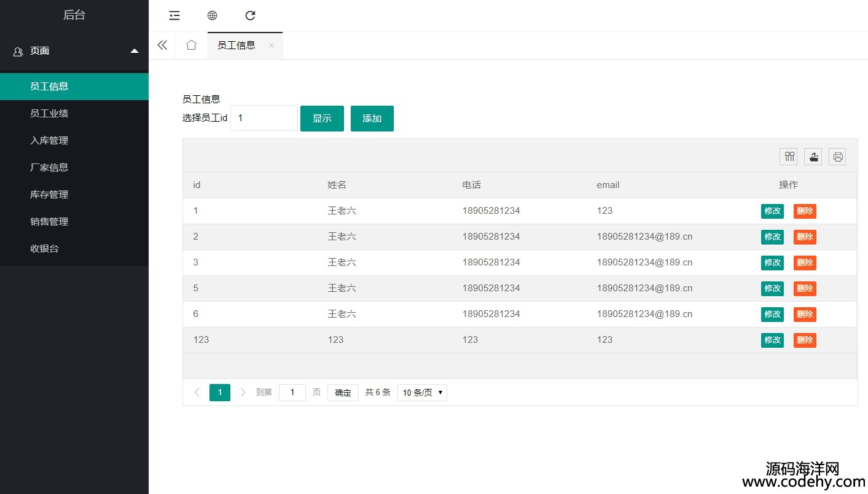Delete the row with id 123

tap(805, 340)
